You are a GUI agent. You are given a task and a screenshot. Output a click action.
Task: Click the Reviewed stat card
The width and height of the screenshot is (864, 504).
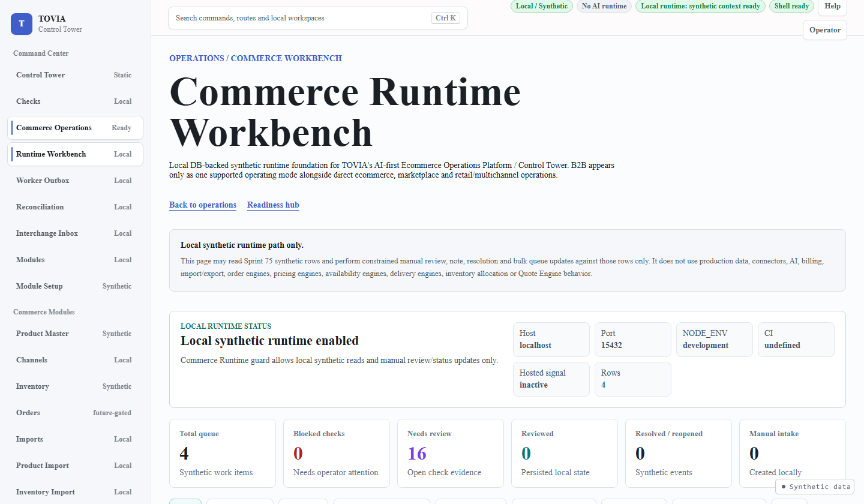565,453
